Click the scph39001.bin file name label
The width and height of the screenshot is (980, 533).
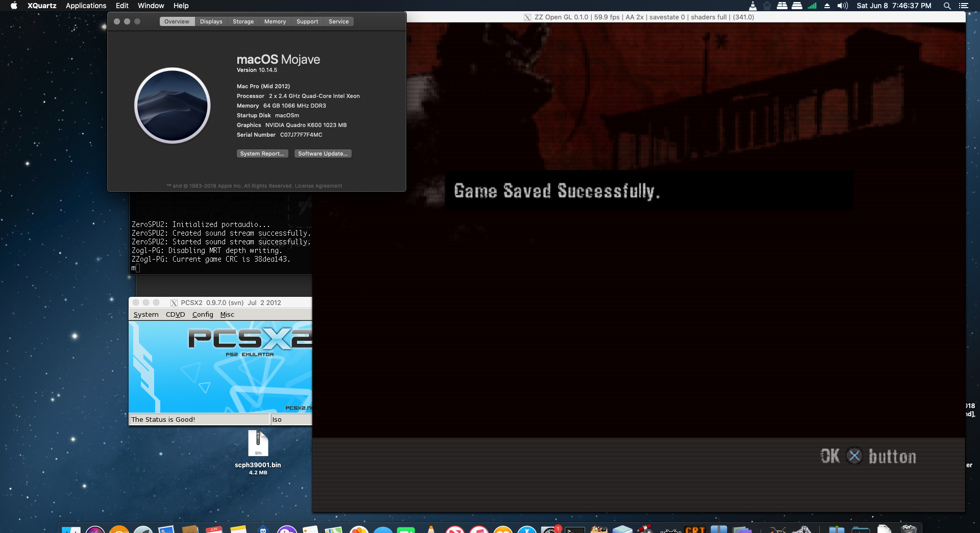[x=258, y=465]
